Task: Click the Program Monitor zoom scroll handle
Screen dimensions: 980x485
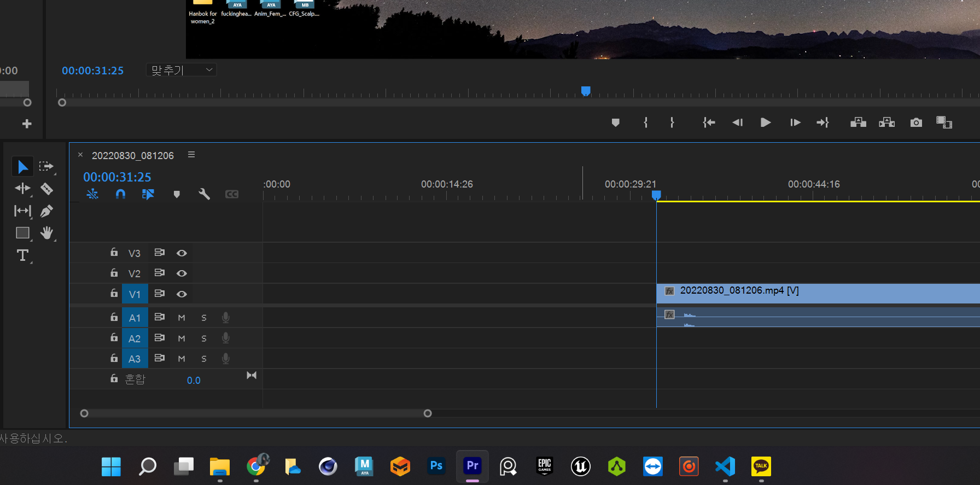Action: tap(62, 102)
